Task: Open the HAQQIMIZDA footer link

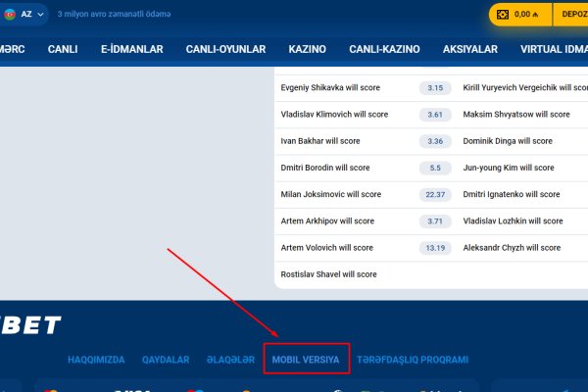Action: pyautogui.click(x=96, y=360)
